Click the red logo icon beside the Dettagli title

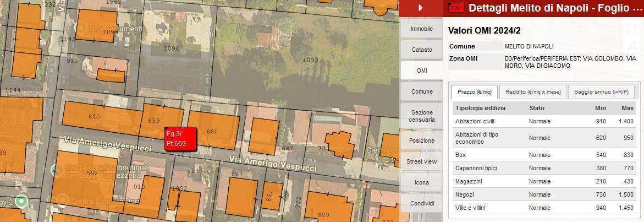point(456,8)
